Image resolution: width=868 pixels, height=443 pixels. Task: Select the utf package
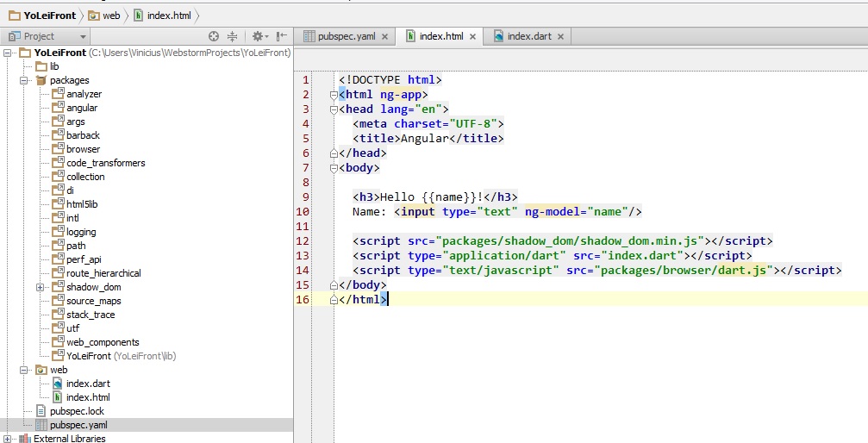[x=73, y=328]
